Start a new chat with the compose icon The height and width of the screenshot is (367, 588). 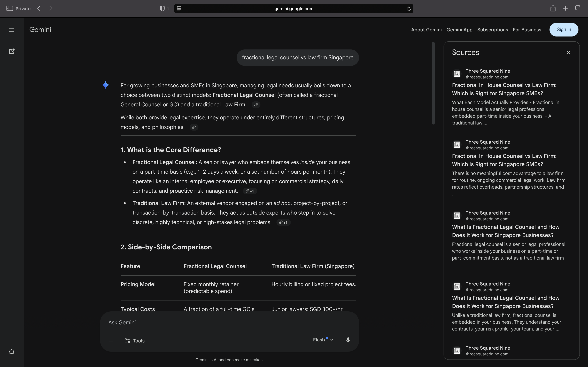click(12, 51)
